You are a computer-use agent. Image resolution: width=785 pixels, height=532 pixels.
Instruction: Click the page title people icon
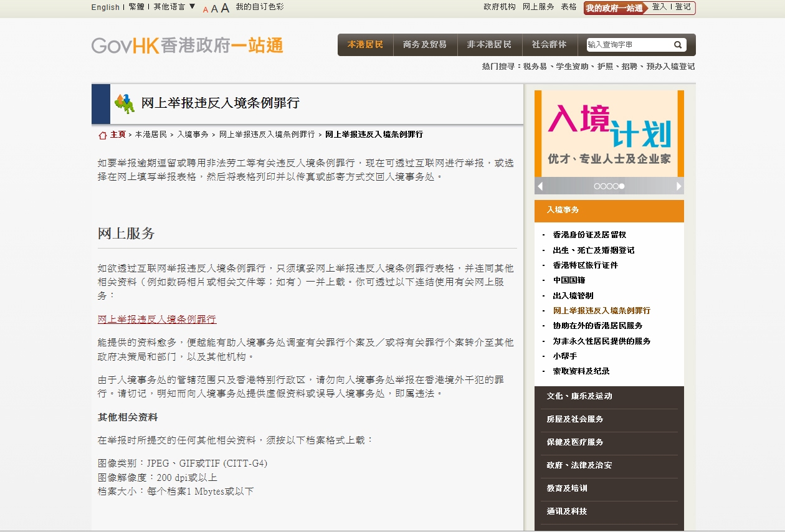coord(125,103)
